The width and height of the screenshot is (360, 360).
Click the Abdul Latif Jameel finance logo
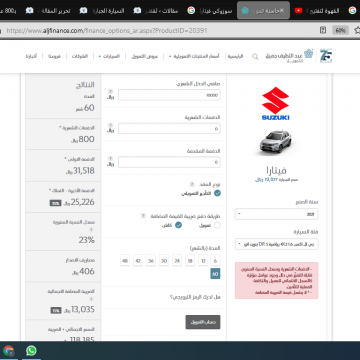(x=289, y=56)
